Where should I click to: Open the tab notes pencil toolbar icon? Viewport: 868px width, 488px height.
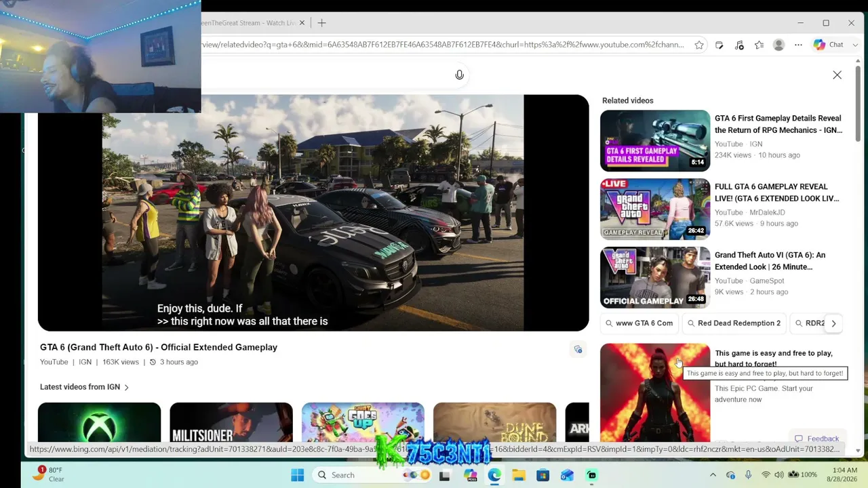pos(719,45)
